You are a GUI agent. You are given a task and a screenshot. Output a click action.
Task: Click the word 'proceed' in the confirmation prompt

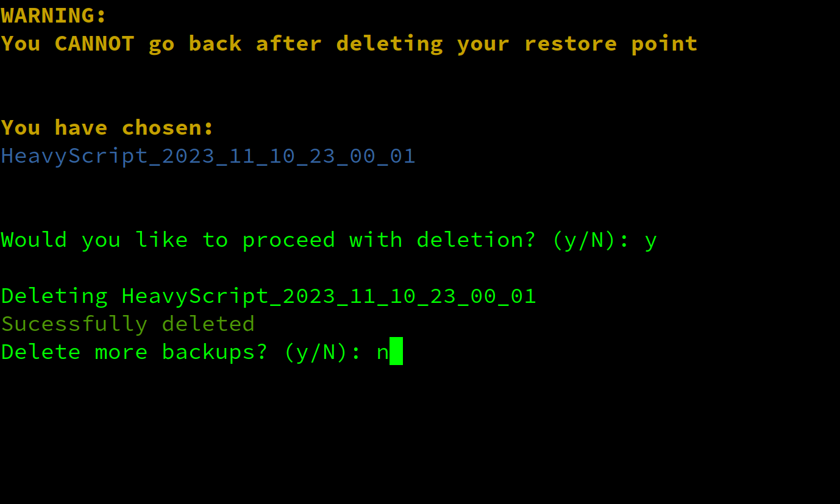(289, 241)
